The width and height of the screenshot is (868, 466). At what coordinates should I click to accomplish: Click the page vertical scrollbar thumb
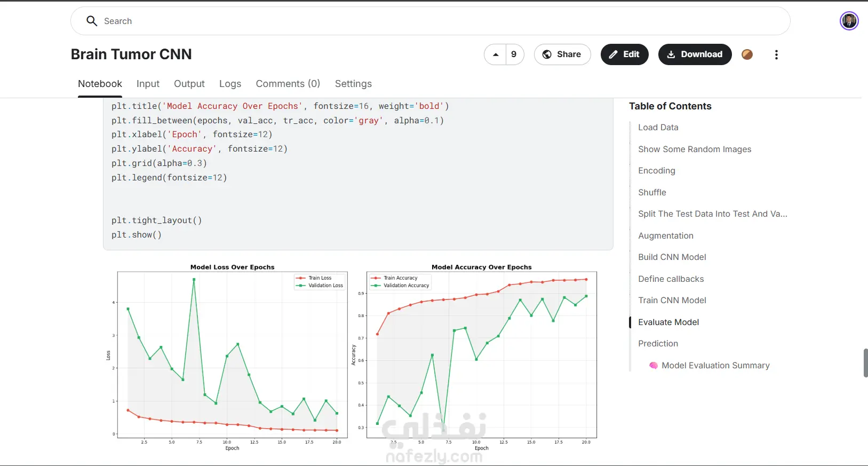(x=865, y=363)
